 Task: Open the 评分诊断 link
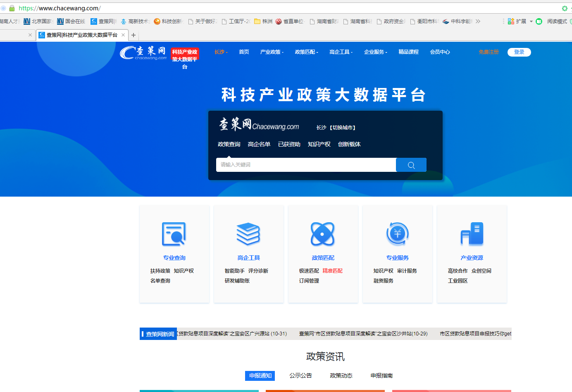tap(258, 271)
